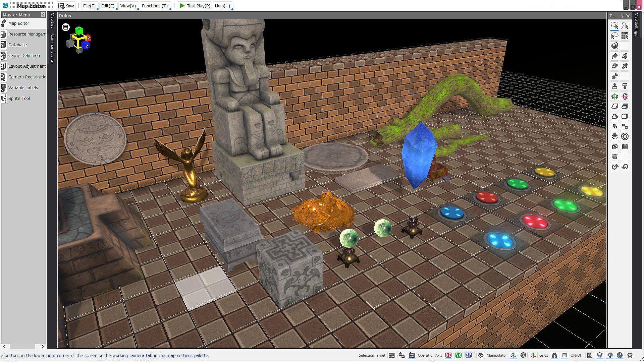Select the pencil draw tool
Viewport: 644px width, 362px height.
click(614, 56)
